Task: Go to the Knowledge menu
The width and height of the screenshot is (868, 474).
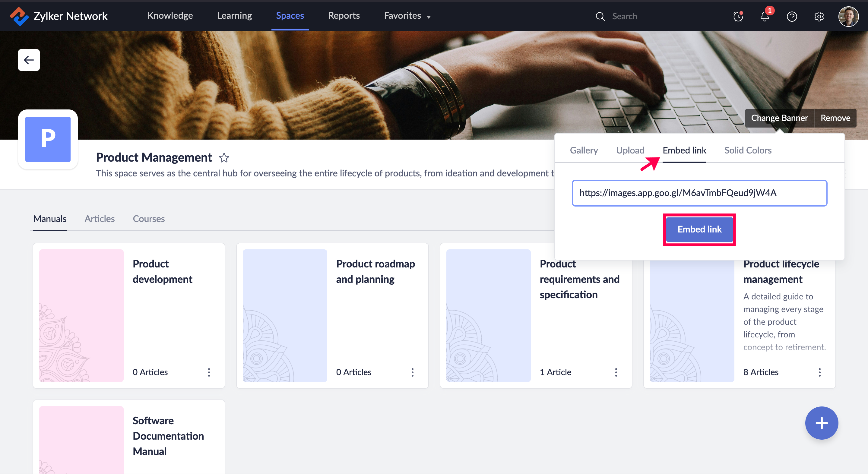Action: [x=170, y=15]
